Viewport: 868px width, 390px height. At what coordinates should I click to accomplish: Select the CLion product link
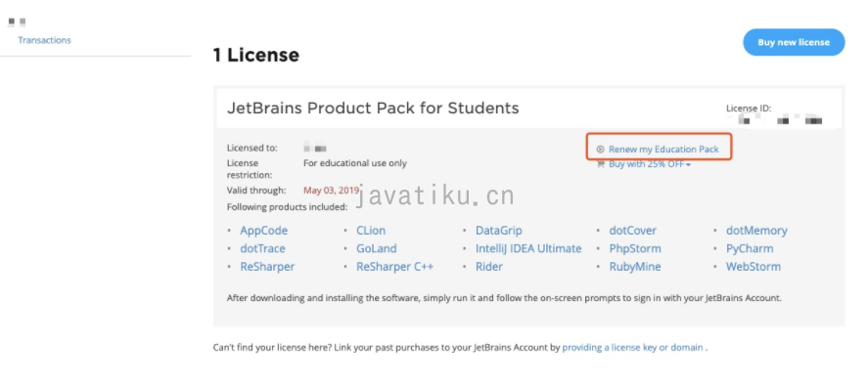371,231
